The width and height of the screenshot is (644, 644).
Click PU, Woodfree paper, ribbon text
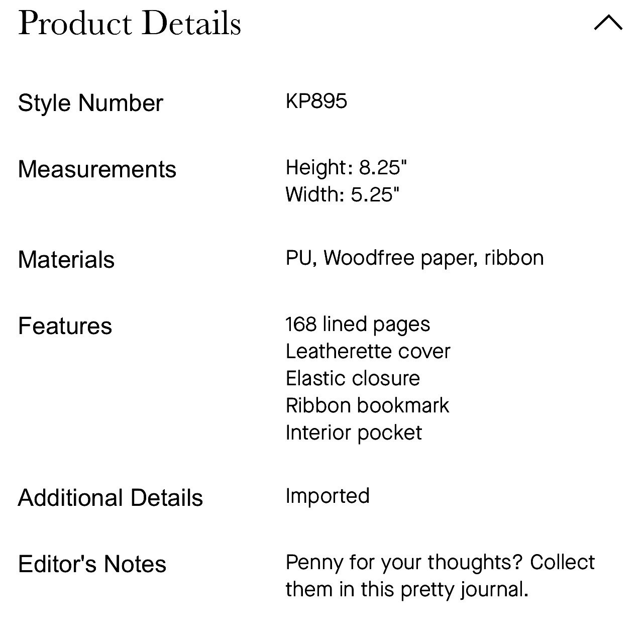click(415, 258)
